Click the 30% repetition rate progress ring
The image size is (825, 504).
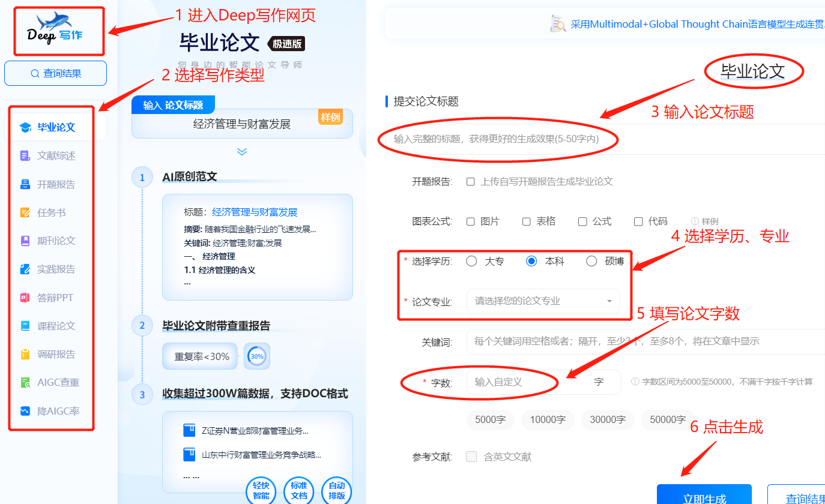point(257,356)
